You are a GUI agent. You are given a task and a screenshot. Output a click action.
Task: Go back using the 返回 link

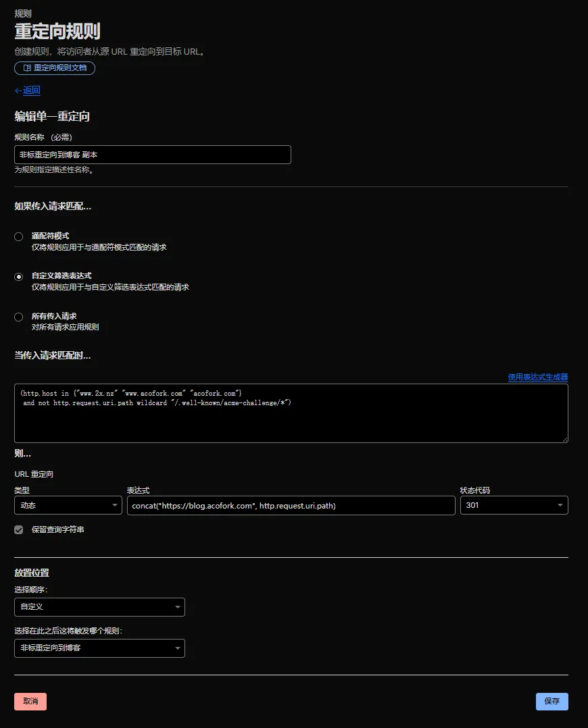point(31,90)
